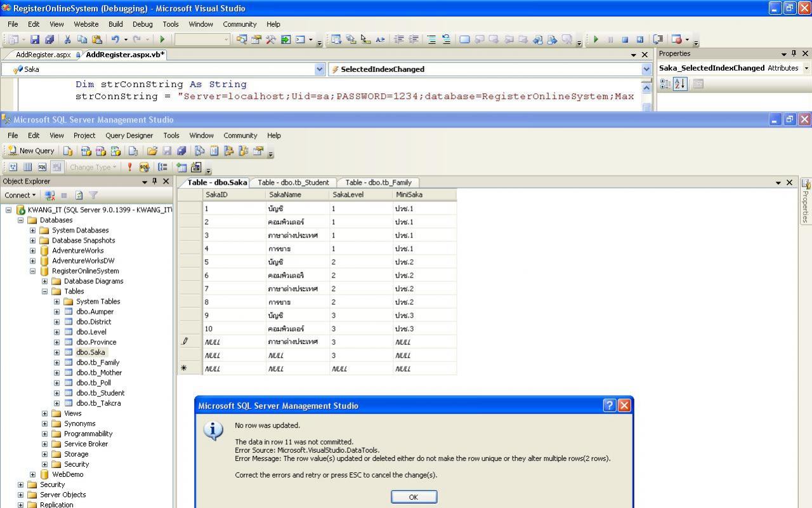Click Open File icon in SSMS toolbar
Screen dimensions: 812x508
152,150
